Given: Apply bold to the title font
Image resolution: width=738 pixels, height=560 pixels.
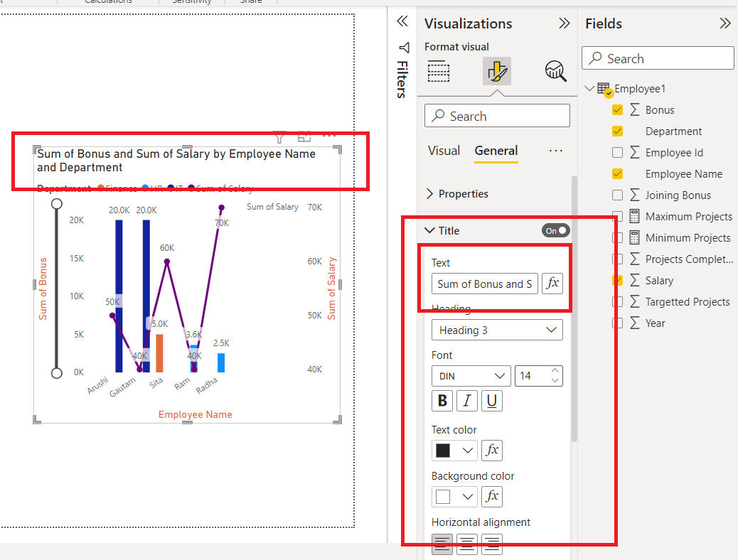Looking at the screenshot, I should [442, 401].
